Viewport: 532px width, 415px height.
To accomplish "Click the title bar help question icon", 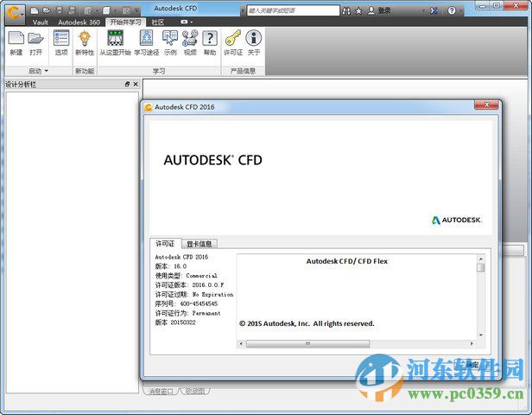I will tap(451, 10).
